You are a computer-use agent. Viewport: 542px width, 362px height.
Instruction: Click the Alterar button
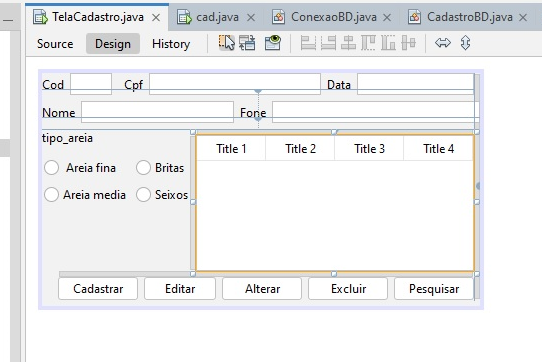[262, 289]
